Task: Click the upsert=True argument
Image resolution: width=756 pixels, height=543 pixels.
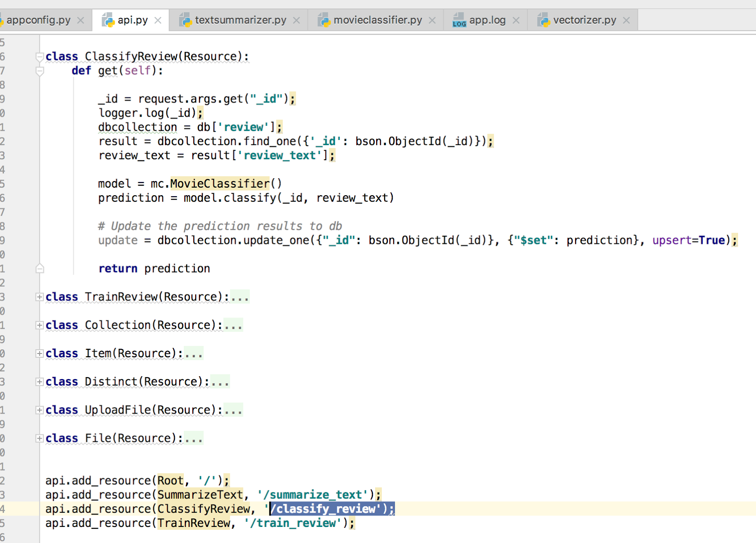Action: coord(689,241)
